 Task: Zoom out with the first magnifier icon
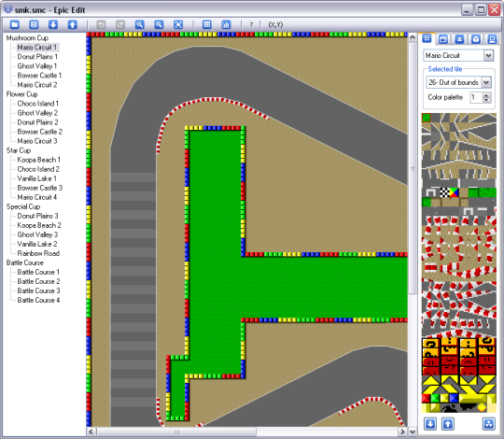point(139,24)
